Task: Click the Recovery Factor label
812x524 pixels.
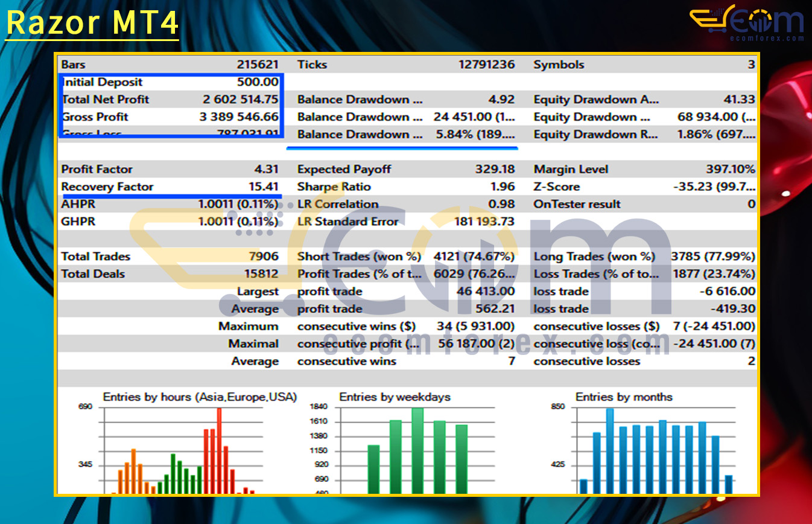Action: tap(107, 187)
